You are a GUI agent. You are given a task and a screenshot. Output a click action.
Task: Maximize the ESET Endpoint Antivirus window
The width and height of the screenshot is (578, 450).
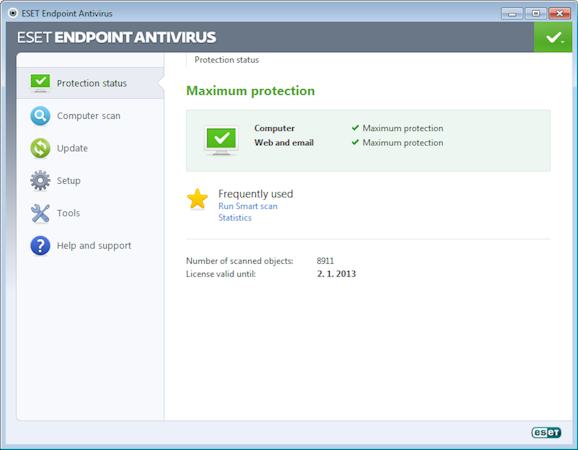click(x=536, y=14)
